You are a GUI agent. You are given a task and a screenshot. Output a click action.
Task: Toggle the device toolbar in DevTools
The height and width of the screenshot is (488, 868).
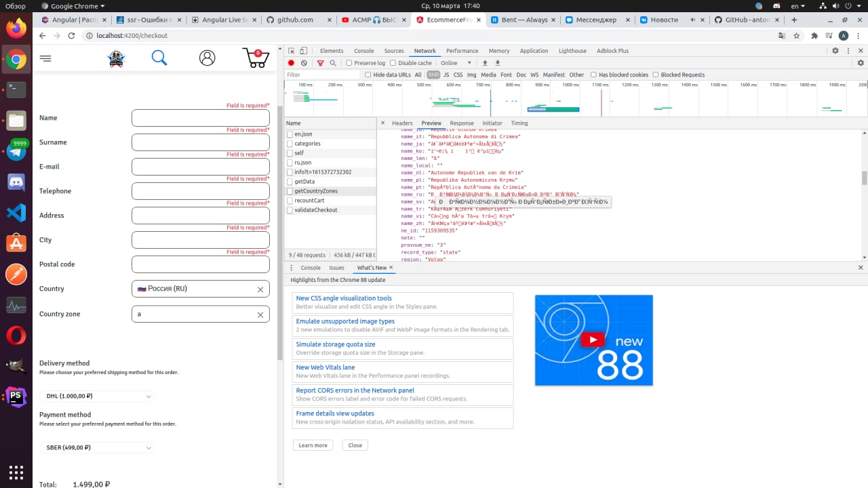coord(303,51)
